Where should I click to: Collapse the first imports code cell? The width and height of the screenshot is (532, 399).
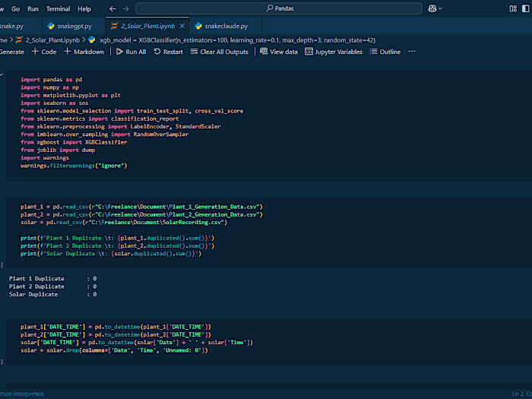point(2,74)
